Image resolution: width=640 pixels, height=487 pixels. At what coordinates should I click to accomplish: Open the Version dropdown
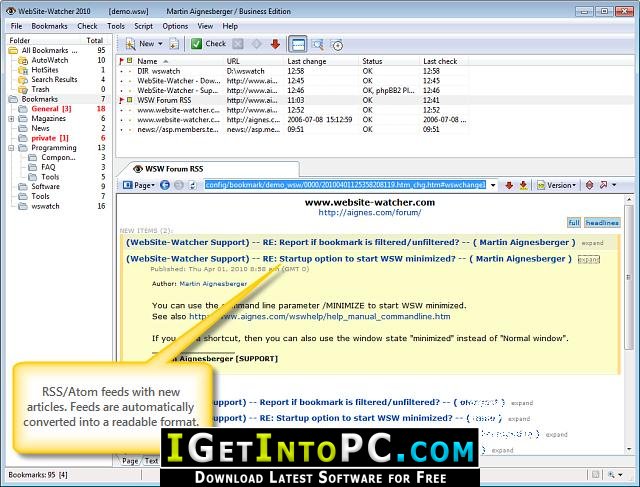click(x=556, y=185)
